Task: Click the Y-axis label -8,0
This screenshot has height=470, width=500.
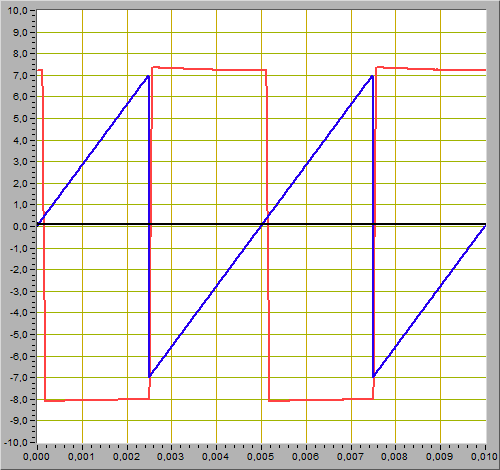Action: [18, 399]
